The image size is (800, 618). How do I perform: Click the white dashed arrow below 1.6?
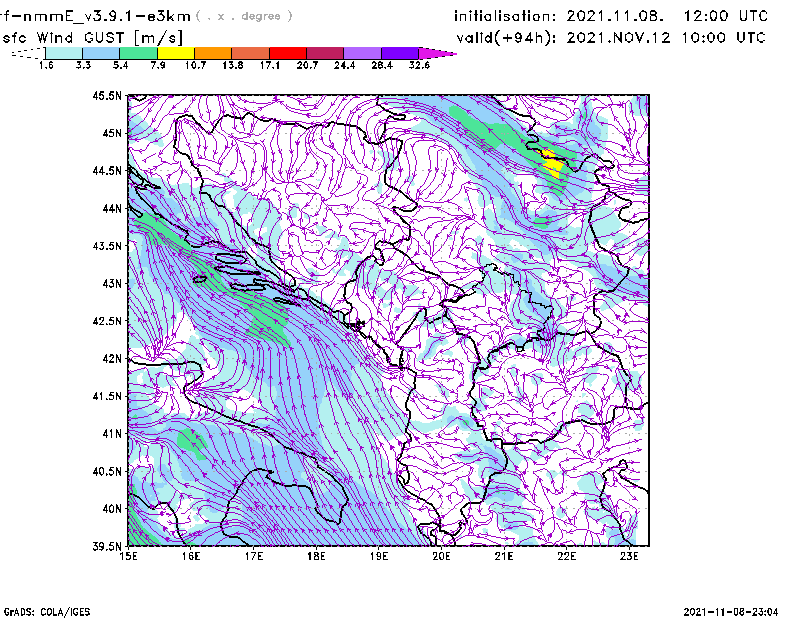coord(28,53)
